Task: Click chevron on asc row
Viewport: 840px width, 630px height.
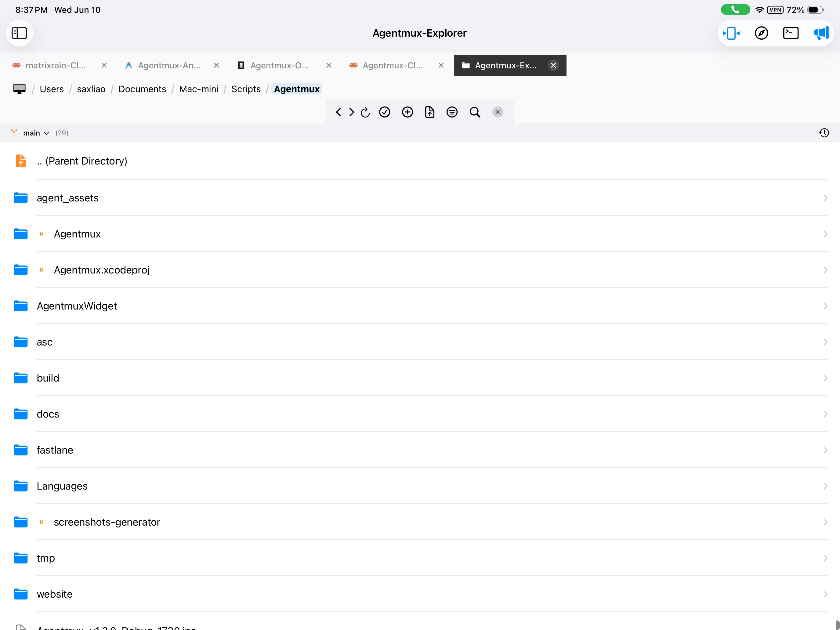Action: click(x=825, y=342)
